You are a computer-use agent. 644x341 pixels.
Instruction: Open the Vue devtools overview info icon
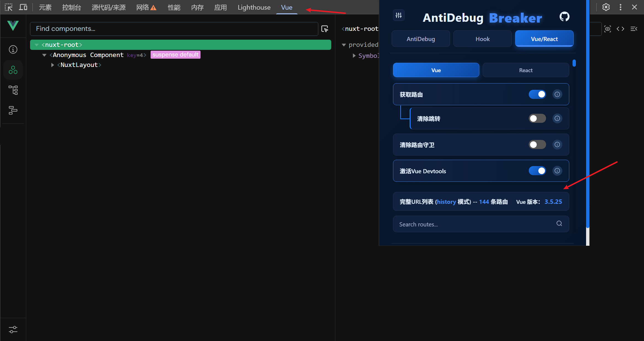pyautogui.click(x=13, y=50)
